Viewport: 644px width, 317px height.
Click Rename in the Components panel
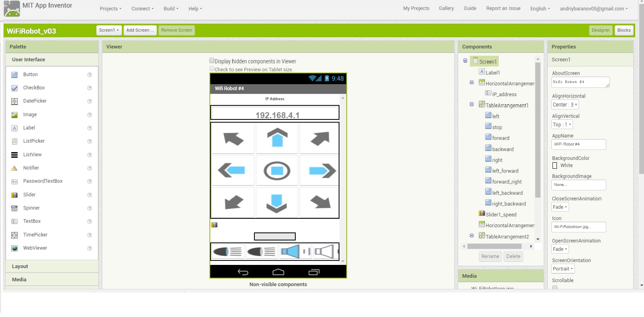pos(490,256)
